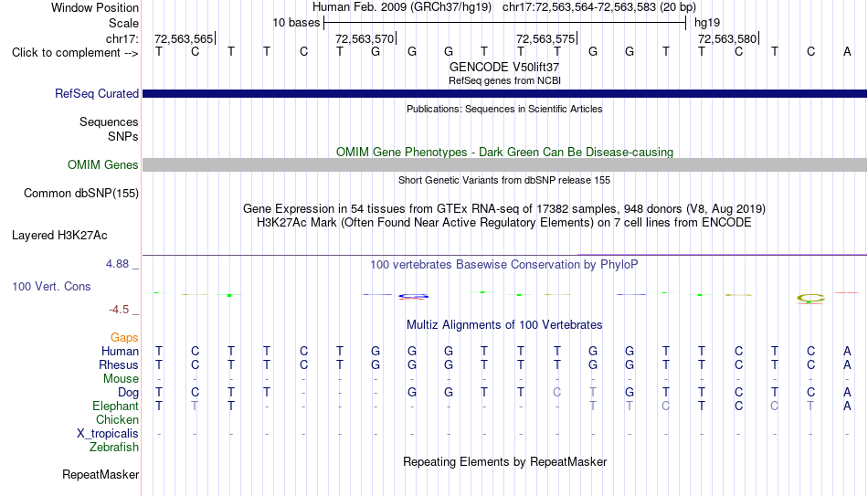The width and height of the screenshot is (868, 496).
Task: Click the Zebrafish species label
Action: (114, 447)
